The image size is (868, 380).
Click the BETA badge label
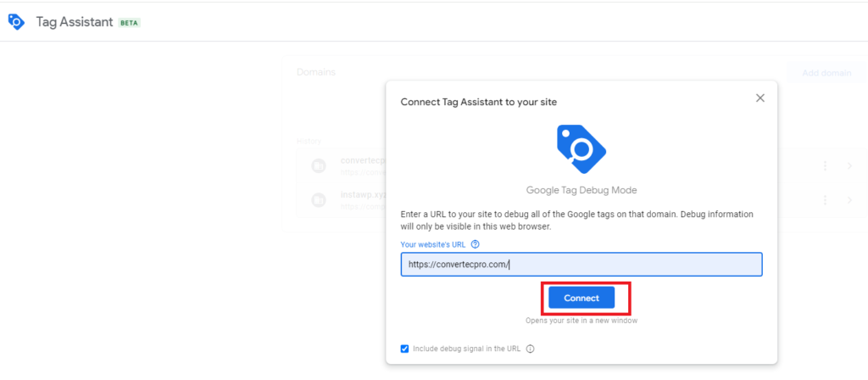130,23
